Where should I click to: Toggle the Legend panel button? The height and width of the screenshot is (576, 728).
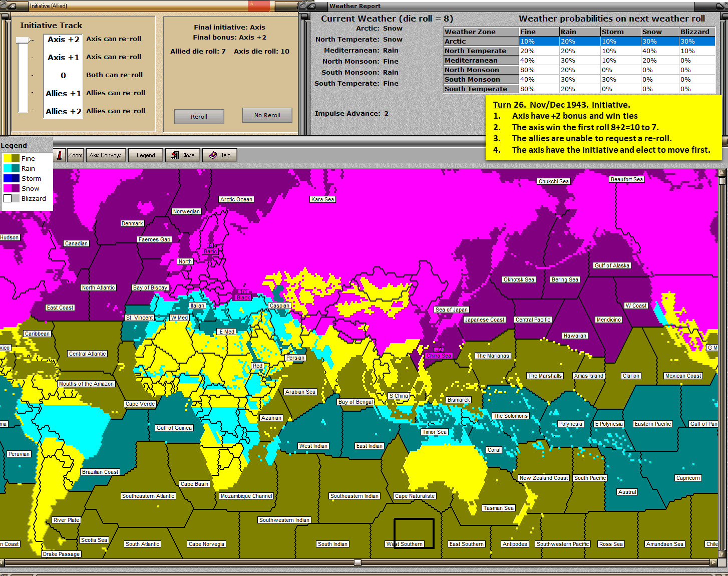pyautogui.click(x=146, y=155)
